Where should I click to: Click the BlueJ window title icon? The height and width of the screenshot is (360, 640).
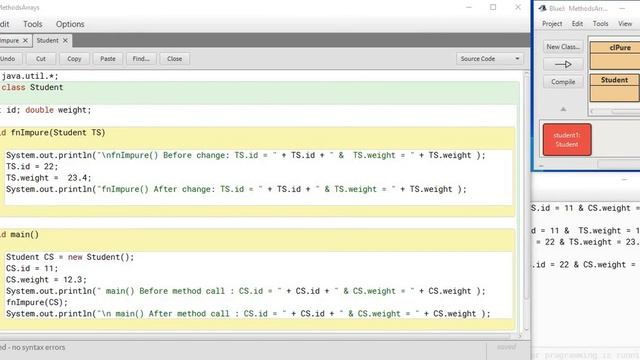coord(542,8)
